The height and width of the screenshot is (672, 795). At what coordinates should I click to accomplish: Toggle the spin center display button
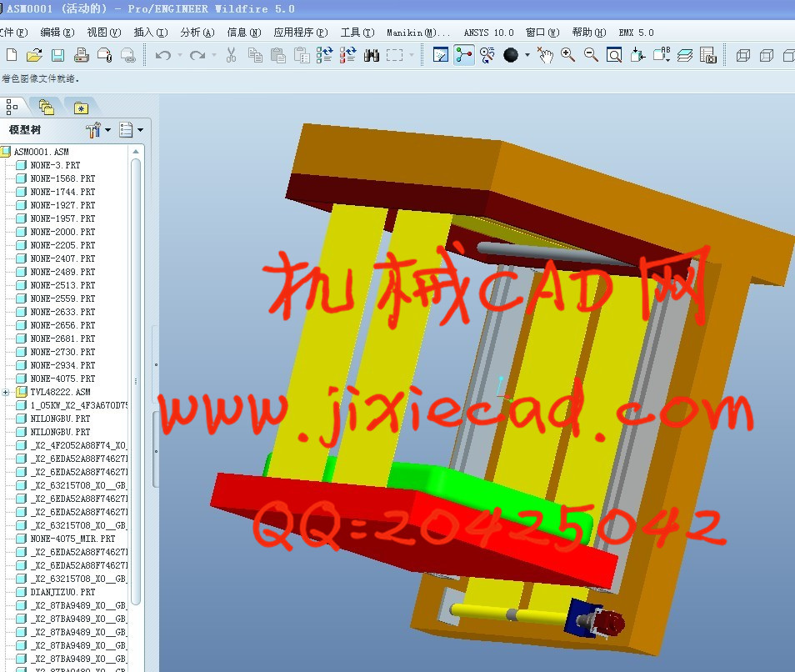point(464,55)
